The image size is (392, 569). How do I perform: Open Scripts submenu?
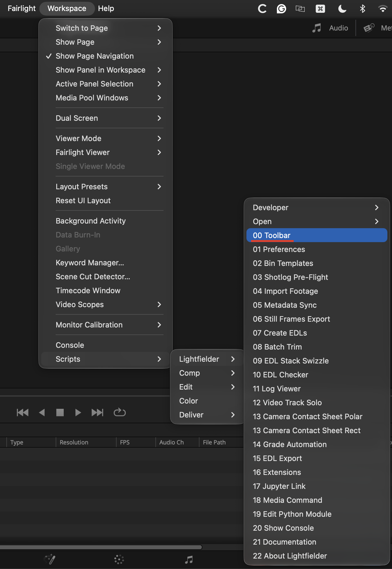pyautogui.click(x=106, y=359)
